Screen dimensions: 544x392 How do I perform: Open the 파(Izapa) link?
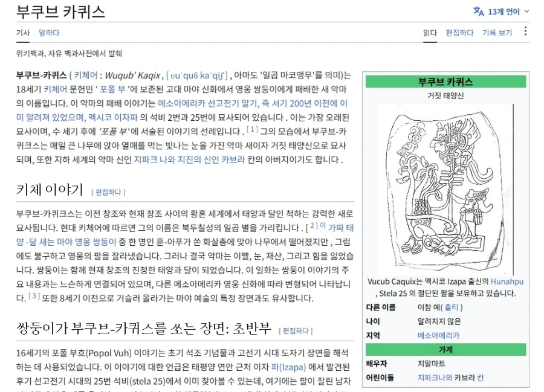pos(288,367)
